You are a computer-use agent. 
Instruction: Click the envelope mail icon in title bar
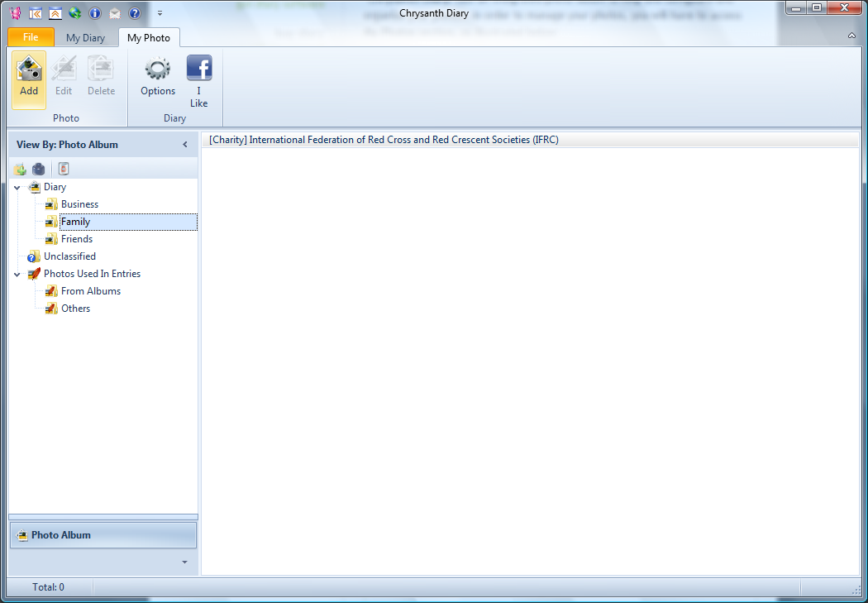(x=114, y=13)
